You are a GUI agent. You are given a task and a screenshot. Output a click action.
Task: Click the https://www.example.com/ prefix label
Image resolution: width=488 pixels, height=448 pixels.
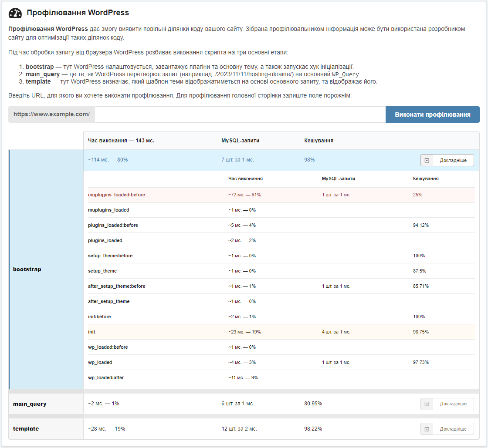pyautogui.click(x=51, y=115)
